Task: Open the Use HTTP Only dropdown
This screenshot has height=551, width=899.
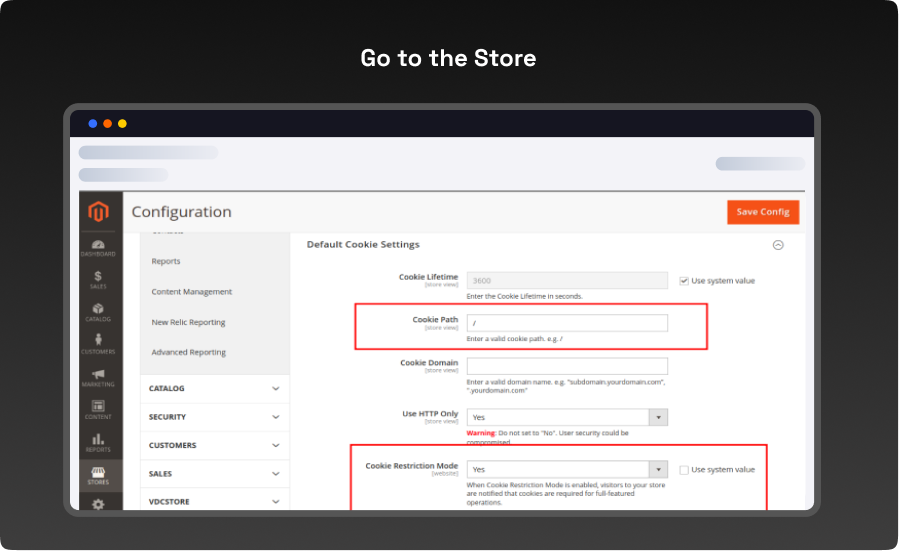Action: pos(566,417)
